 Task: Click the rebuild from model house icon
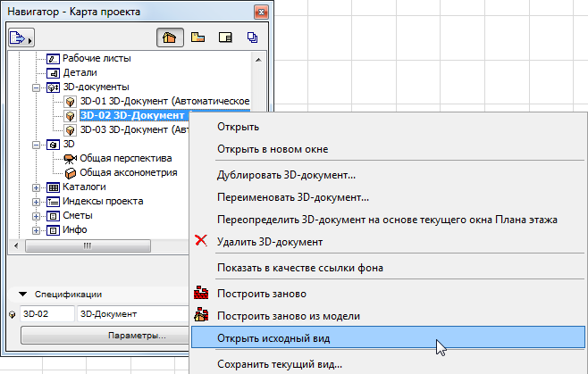point(201,315)
